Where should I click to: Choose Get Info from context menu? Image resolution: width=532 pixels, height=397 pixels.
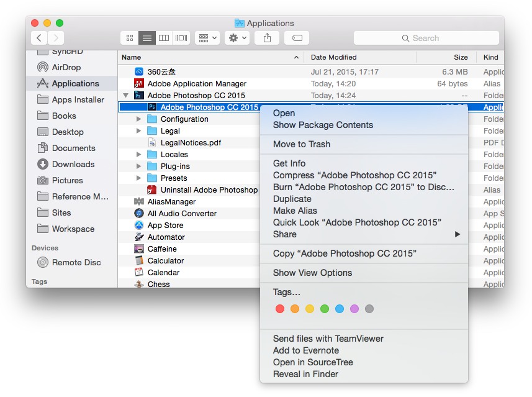coord(364,163)
